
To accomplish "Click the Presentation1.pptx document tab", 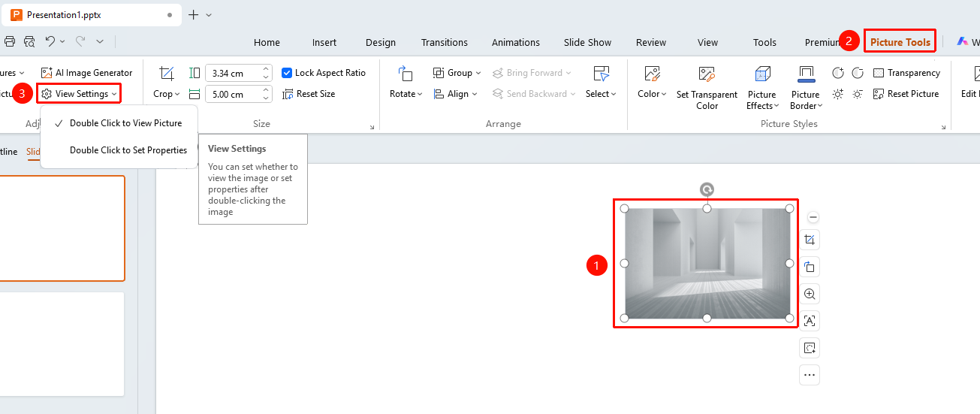I will tap(91, 14).
